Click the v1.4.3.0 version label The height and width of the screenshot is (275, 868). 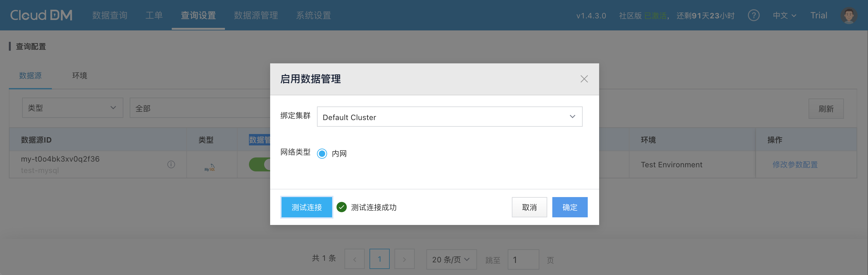click(x=591, y=16)
